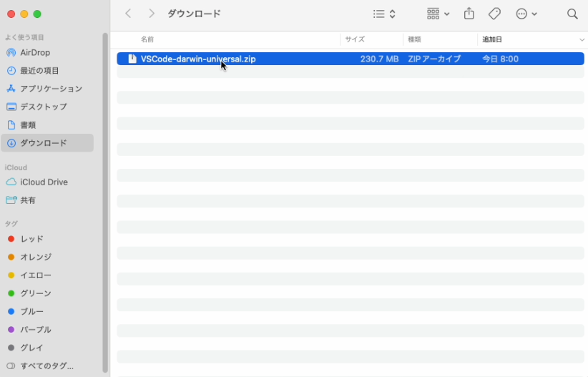The image size is (588, 377).
Task: Go back with the left chevron
Action: coord(128,14)
